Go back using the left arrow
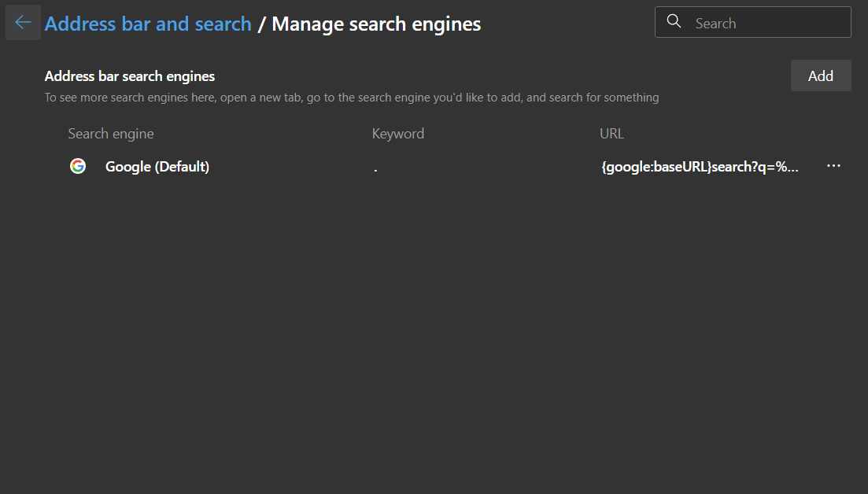The image size is (868, 494). (x=23, y=23)
